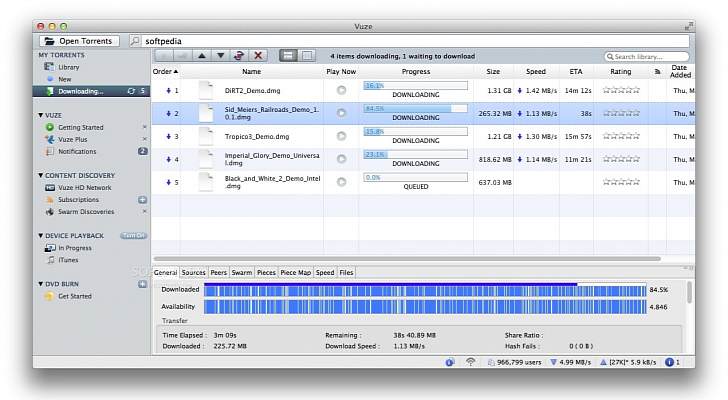Open the Piece Map tab

[x=296, y=272]
